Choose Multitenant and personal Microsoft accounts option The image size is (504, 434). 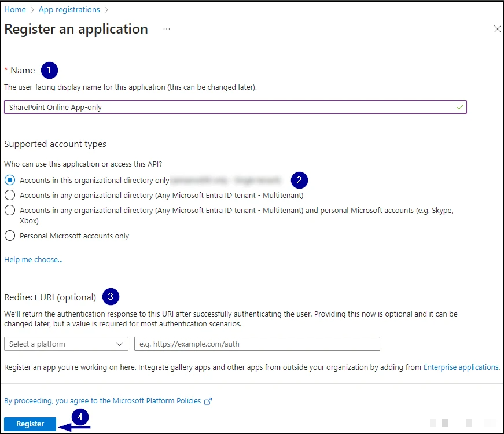(x=10, y=211)
